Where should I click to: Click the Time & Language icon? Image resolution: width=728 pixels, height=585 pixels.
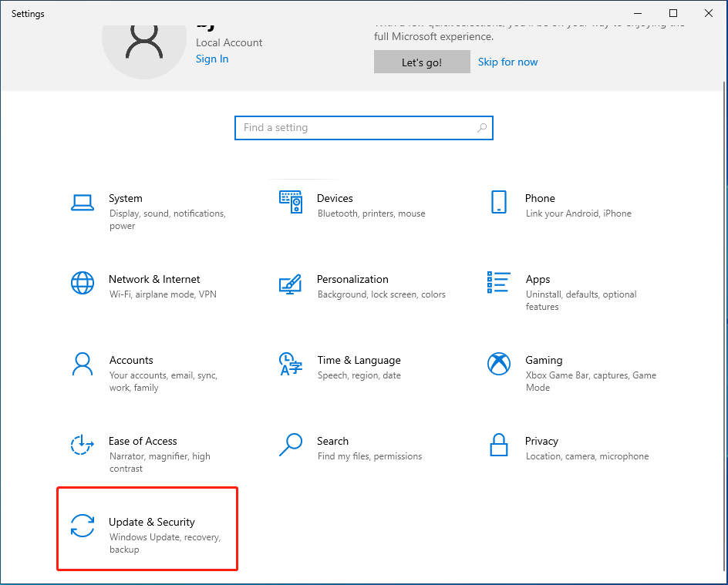tap(291, 364)
